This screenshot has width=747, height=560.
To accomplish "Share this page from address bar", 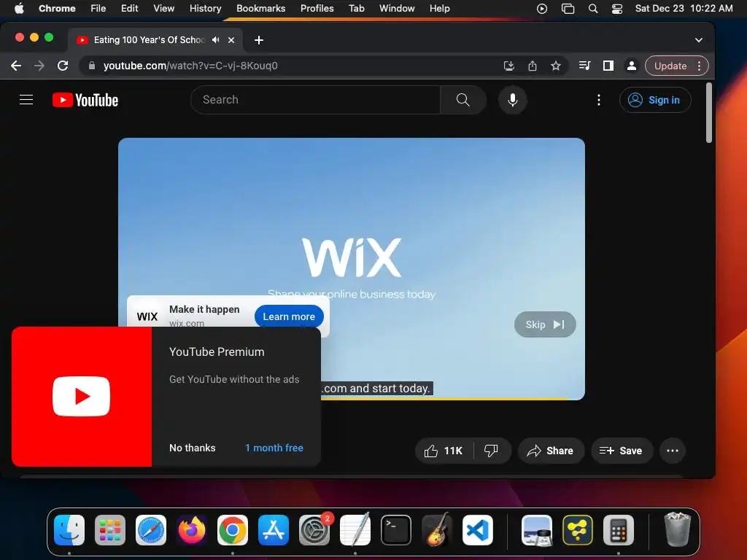I will 533,66.
